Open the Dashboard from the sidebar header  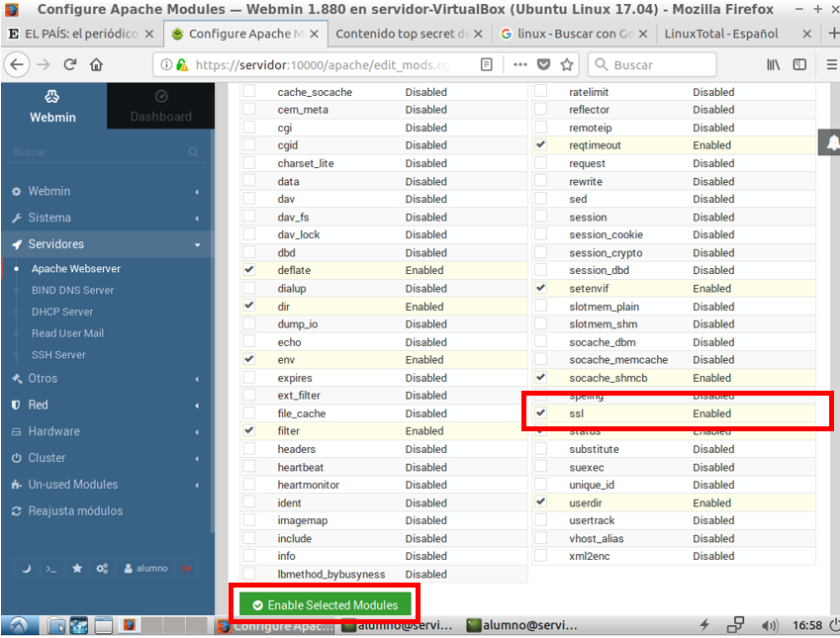(160, 106)
